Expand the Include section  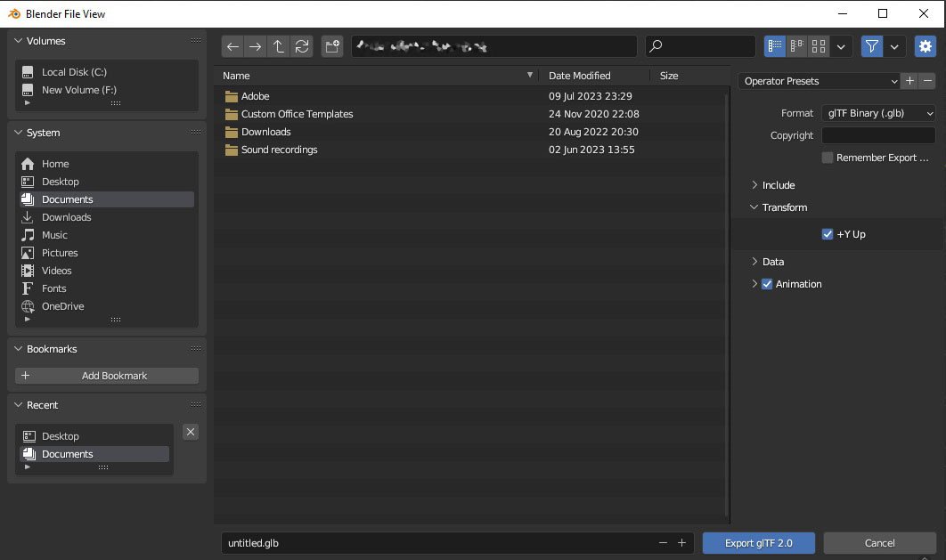click(x=778, y=185)
